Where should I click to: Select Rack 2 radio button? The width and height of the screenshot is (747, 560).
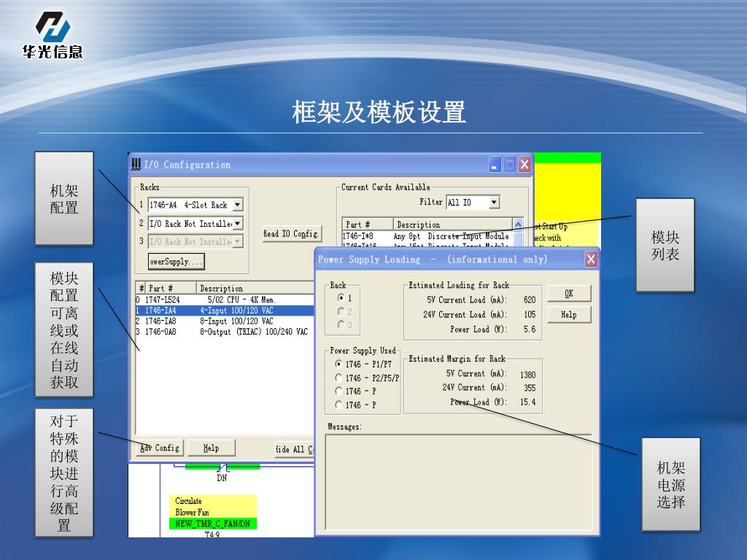click(x=341, y=311)
